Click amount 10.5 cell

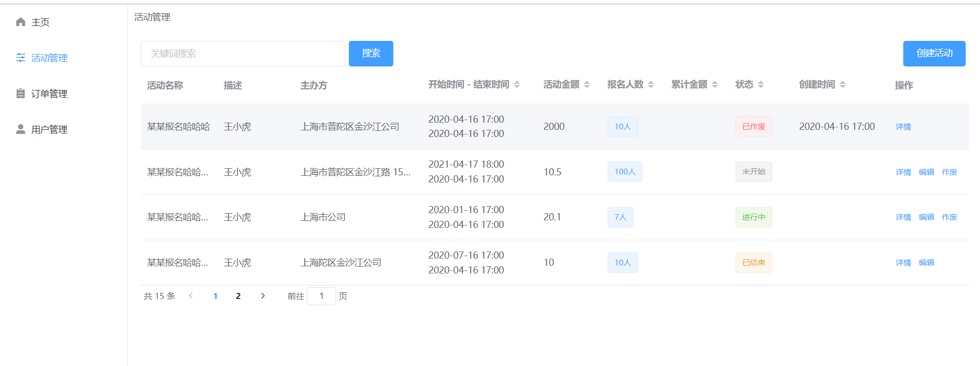(x=552, y=172)
